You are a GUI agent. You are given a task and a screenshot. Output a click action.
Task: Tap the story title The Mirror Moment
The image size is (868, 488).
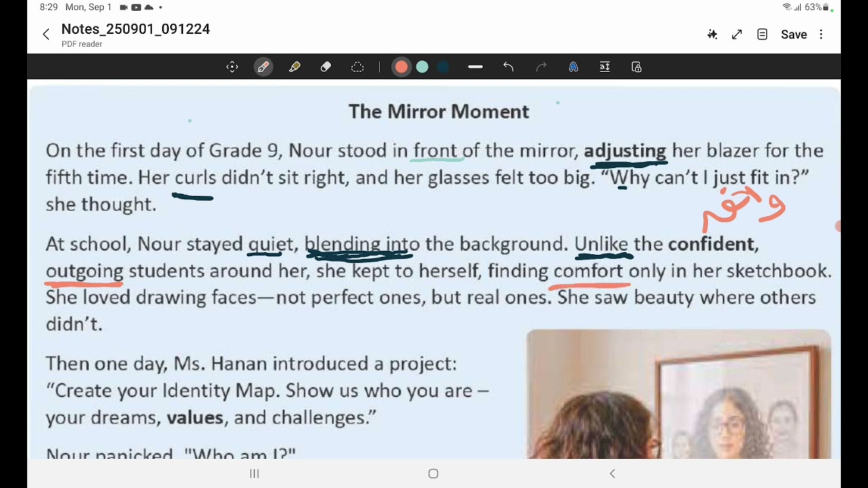click(x=439, y=112)
